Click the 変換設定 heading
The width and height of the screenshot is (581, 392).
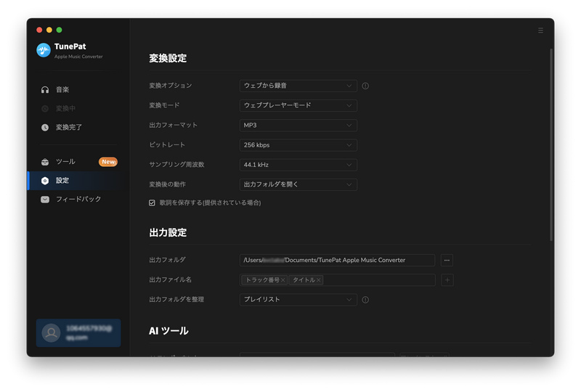[168, 58]
